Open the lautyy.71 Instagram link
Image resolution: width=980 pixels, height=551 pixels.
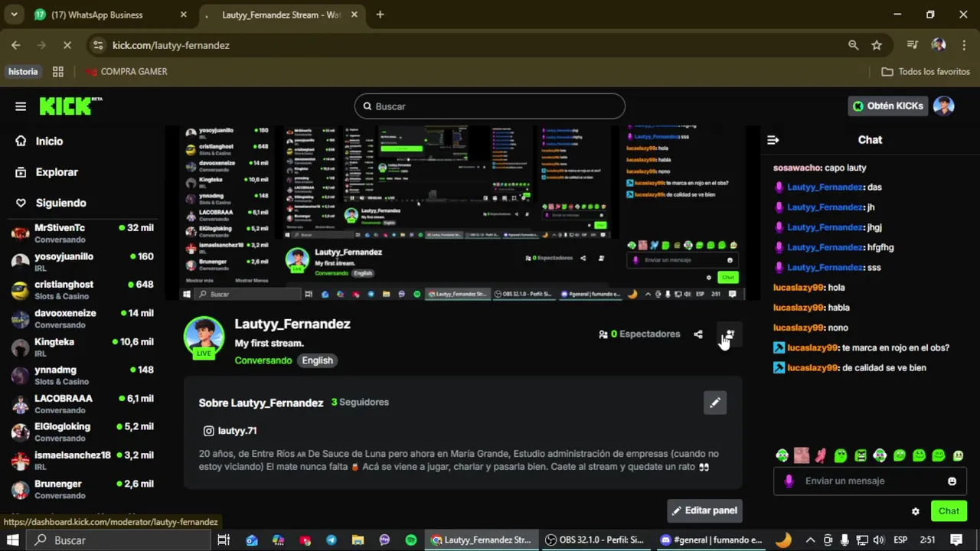click(x=230, y=431)
